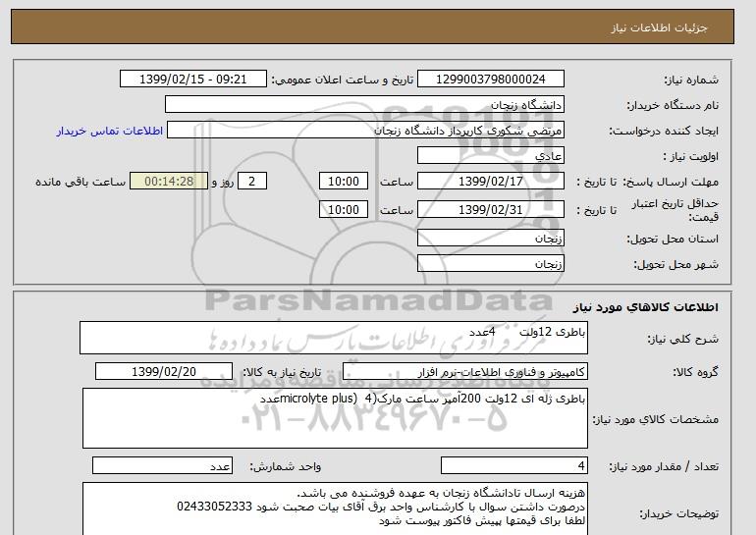
Task: Click need date field 1399/02/20
Action: pyautogui.click(x=164, y=372)
